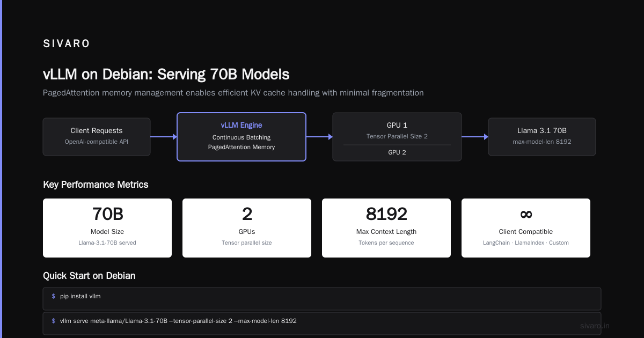Screen dimensions: 644x338
Task: Click 'Client Compatible' label
Action: pos(526,232)
